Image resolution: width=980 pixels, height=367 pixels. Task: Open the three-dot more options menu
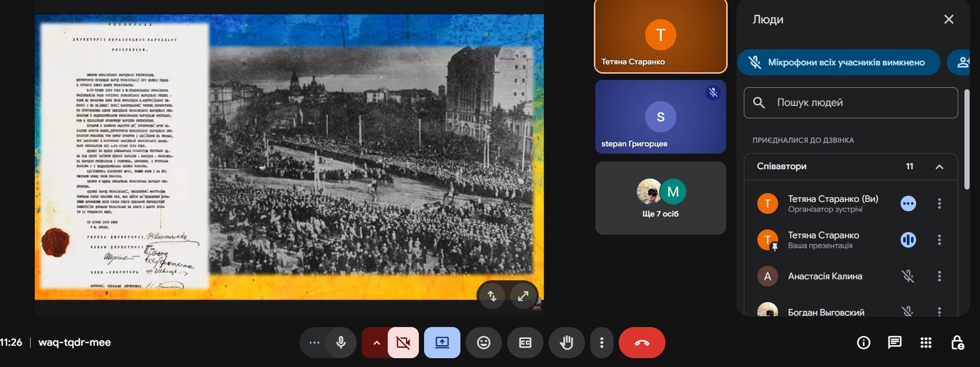coord(602,343)
